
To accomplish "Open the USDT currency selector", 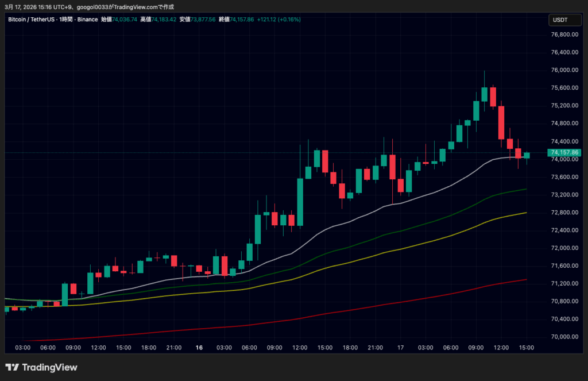I will coord(559,20).
